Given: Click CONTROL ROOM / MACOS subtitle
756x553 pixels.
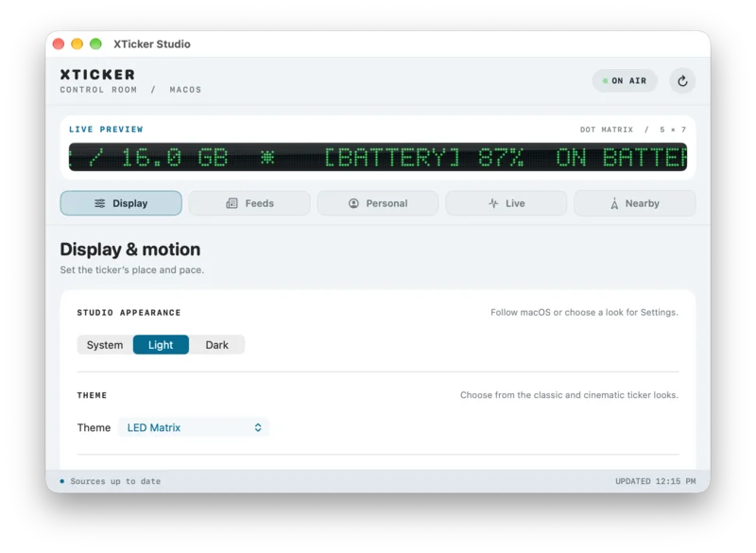Looking at the screenshot, I should [130, 90].
